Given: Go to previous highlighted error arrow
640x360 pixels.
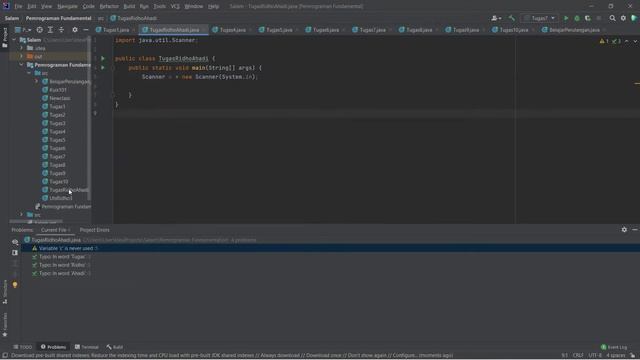Looking at the screenshot, I should coord(627,41).
